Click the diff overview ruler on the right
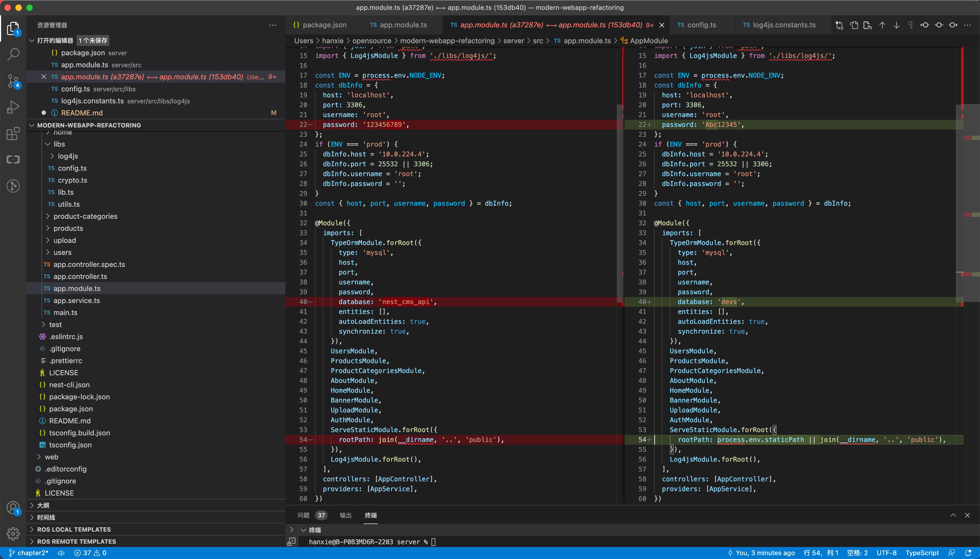Screen dimensions: 980x559 [x=971, y=215]
